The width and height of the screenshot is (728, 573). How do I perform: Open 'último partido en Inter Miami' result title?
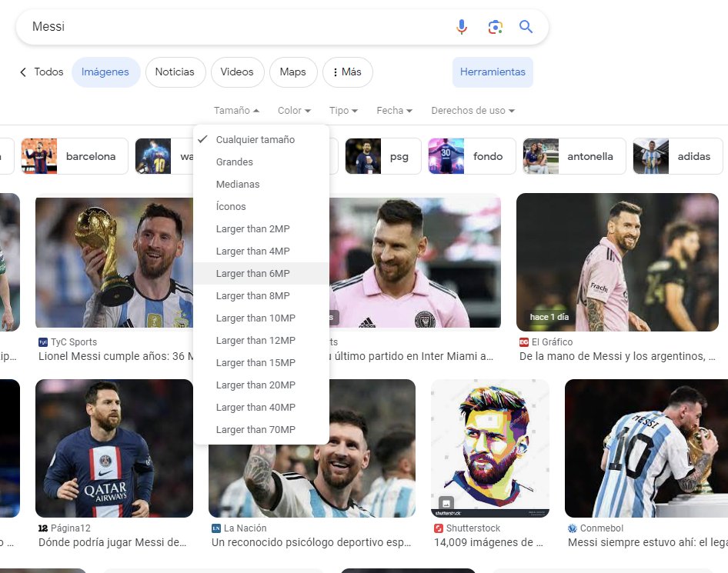click(x=412, y=356)
